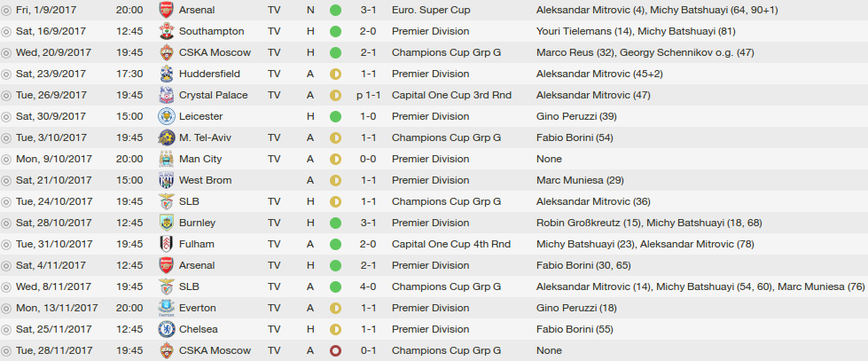Select the row marker beside Tue, 28/11/2017
This screenshot has width=868, height=361.
(x=6, y=351)
